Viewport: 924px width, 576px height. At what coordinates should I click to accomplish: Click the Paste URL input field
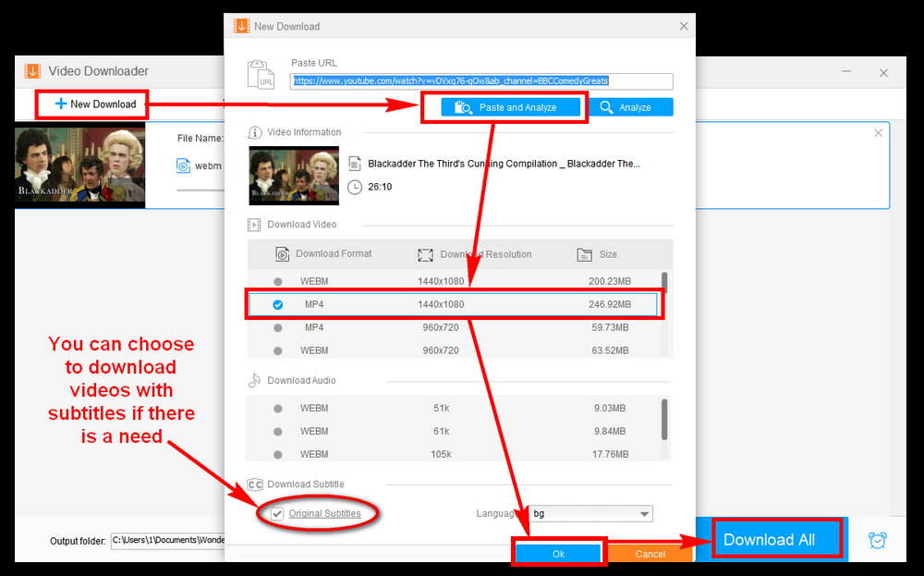click(x=481, y=81)
